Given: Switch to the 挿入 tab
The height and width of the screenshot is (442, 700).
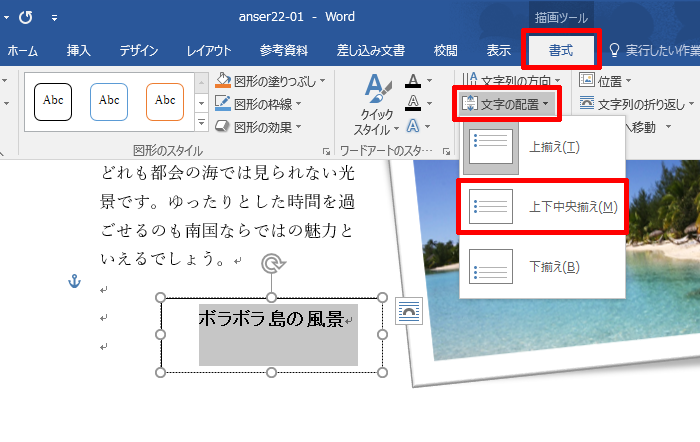Looking at the screenshot, I should [x=79, y=50].
